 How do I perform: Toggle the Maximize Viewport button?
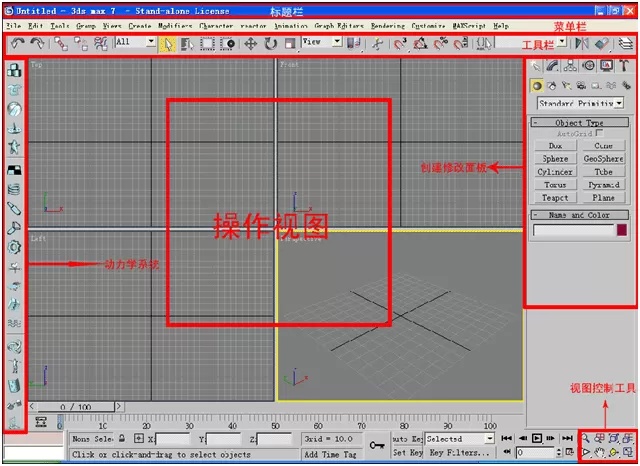(627, 452)
